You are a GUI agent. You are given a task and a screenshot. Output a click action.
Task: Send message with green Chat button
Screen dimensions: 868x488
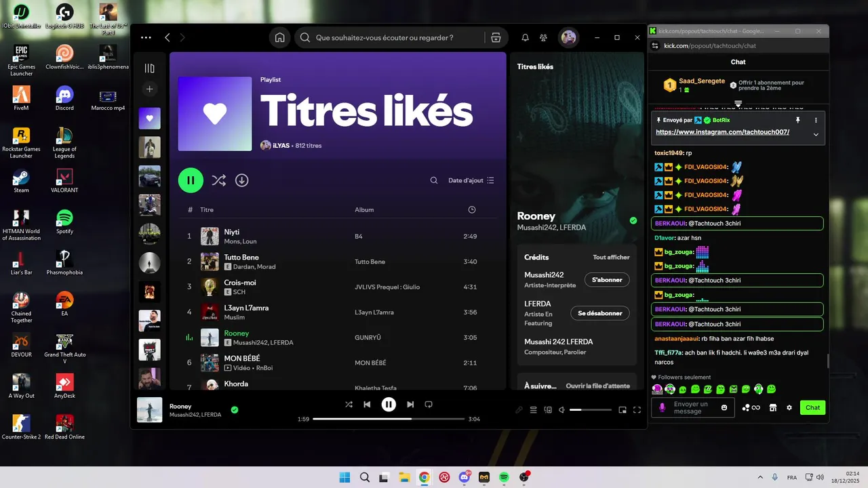tap(812, 407)
